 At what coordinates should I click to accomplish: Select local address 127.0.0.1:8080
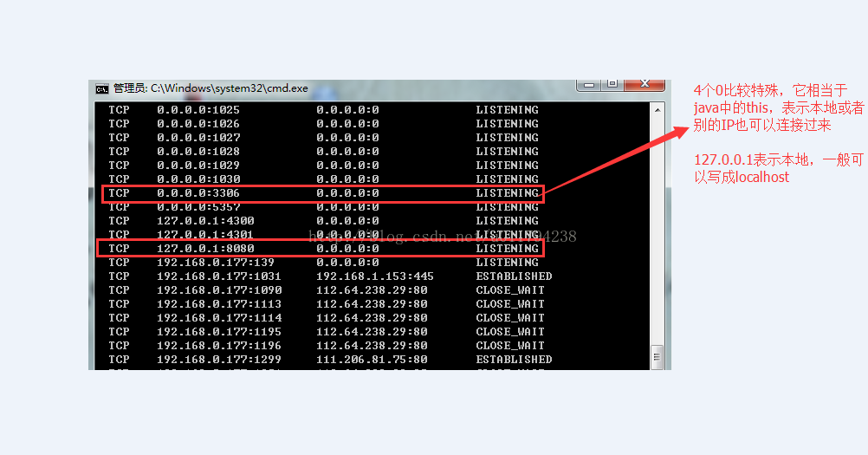point(205,248)
